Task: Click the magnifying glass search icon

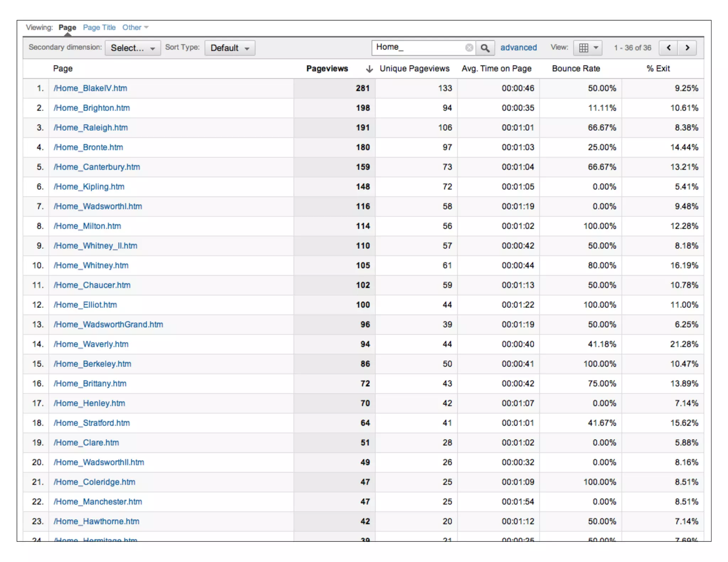Action: [485, 48]
